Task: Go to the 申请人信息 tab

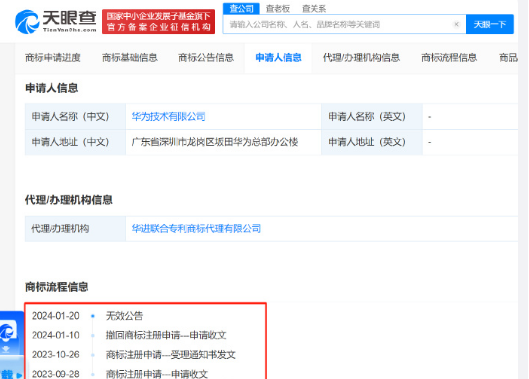Action: (x=278, y=58)
